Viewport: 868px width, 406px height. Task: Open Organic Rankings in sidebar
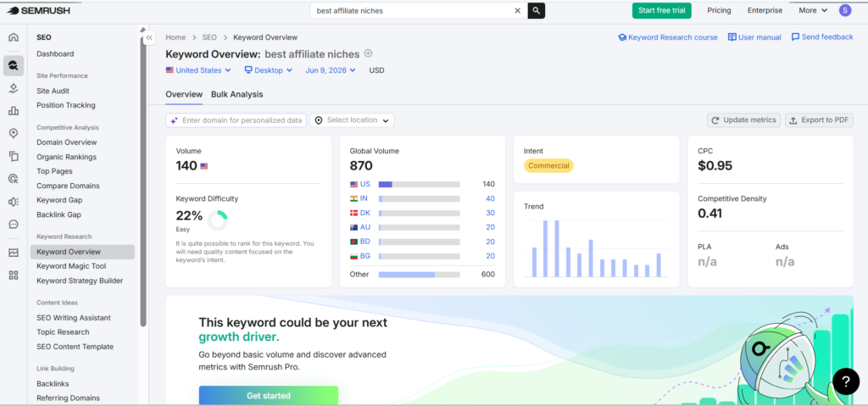coord(66,157)
